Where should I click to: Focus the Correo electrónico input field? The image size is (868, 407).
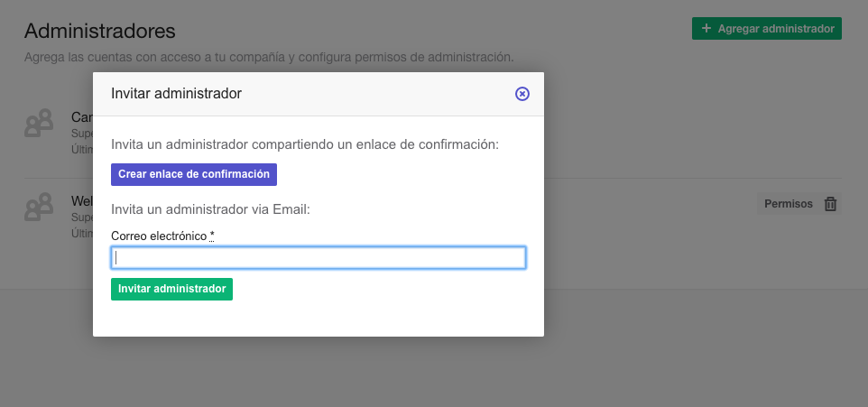(x=319, y=258)
